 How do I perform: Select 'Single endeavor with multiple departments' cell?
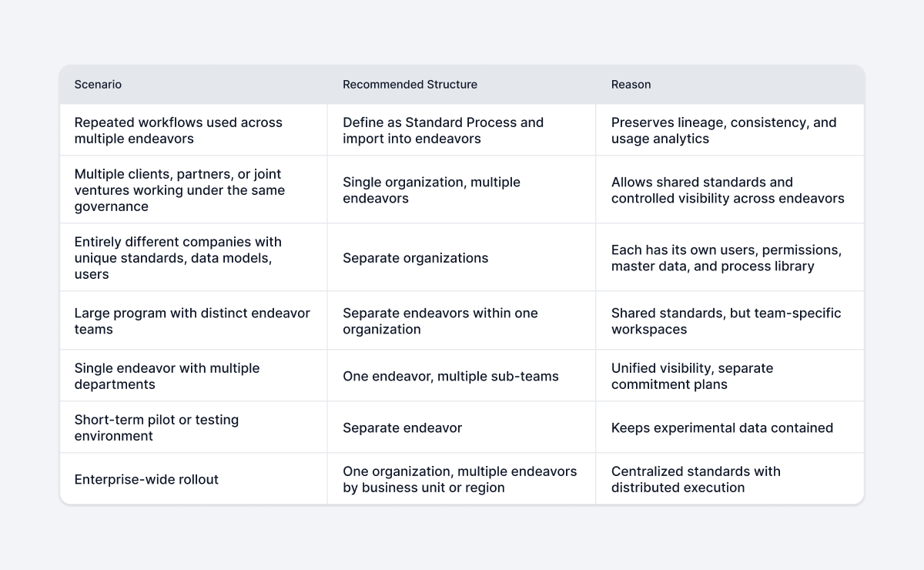tap(193, 376)
